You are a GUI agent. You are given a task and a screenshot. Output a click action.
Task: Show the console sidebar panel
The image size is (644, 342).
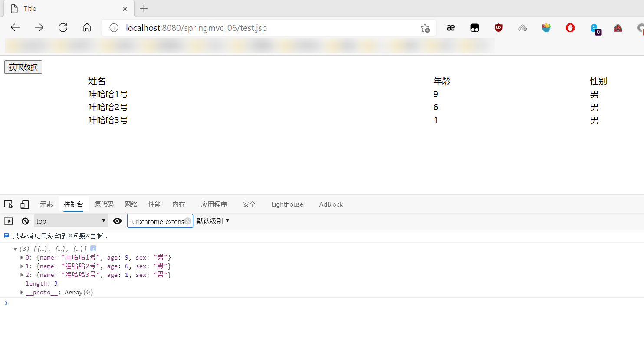[x=9, y=221]
